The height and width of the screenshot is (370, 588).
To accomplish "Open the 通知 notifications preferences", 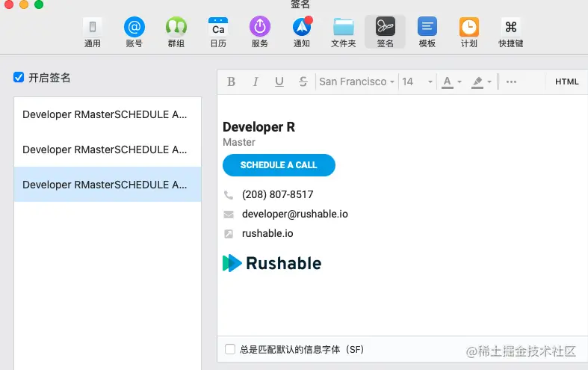I will point(302,32).
